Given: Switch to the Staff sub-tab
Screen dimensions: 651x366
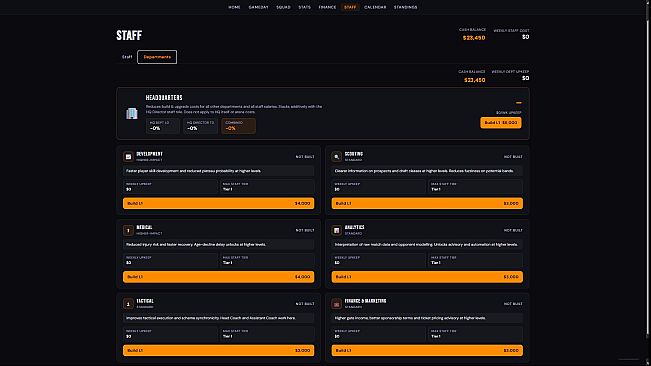Looking at the screenshot, I should point(127,57).
